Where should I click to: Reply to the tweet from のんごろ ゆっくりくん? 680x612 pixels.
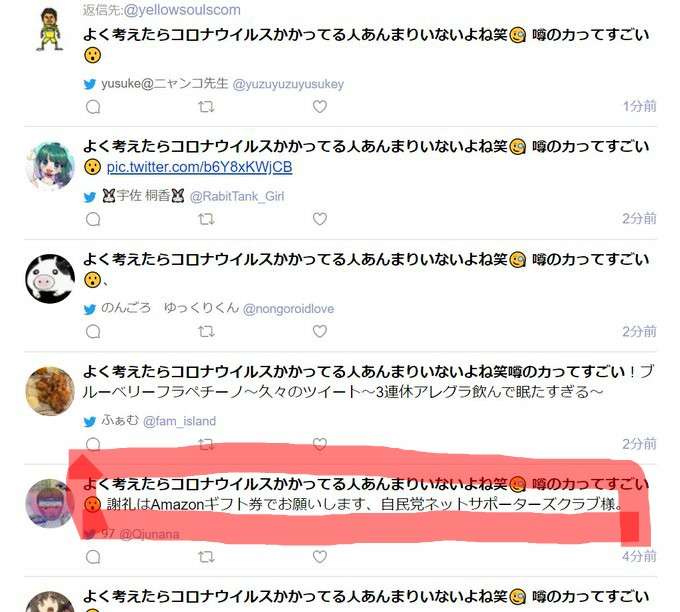[93, 332]
